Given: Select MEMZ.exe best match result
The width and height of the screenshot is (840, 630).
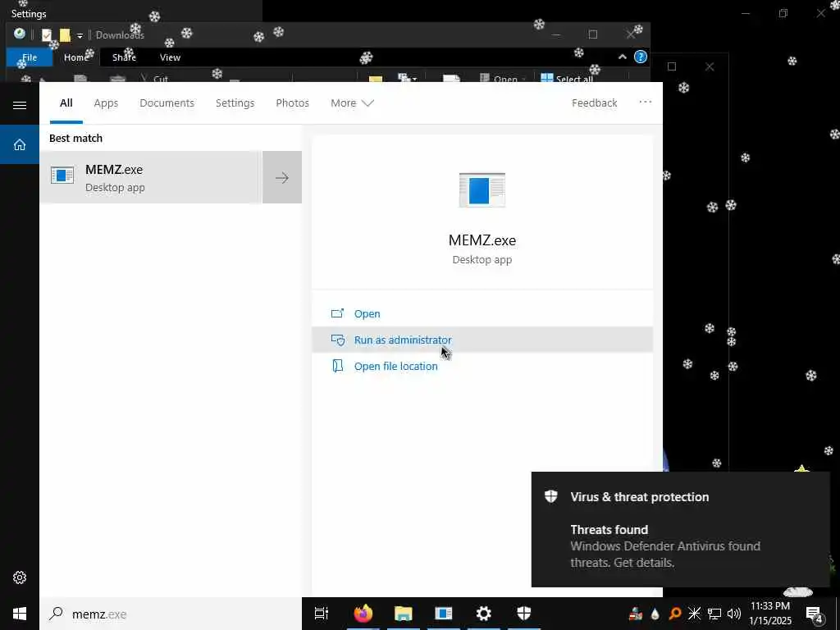Looking at the screenshot, I should [x=151, y=177].
